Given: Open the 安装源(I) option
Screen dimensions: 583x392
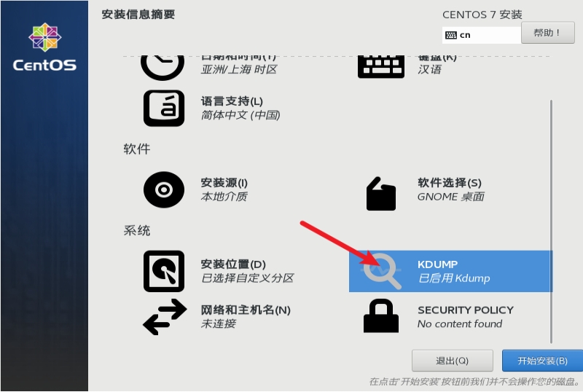Looking at the screenshot, I should tap(224, 189).
